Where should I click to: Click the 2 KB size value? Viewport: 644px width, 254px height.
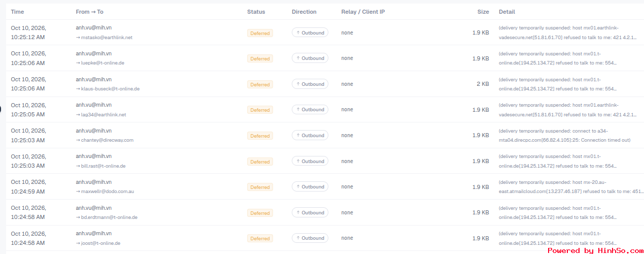click(483, 84)
